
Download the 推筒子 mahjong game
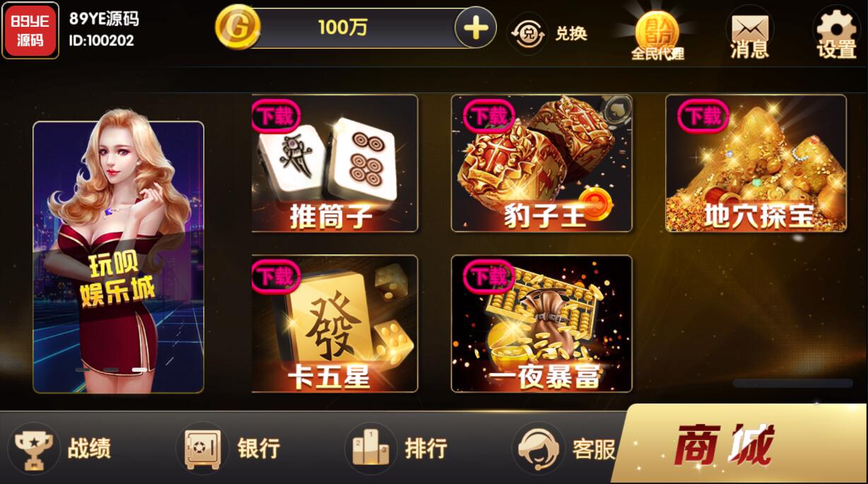click(x=334, y=163)
